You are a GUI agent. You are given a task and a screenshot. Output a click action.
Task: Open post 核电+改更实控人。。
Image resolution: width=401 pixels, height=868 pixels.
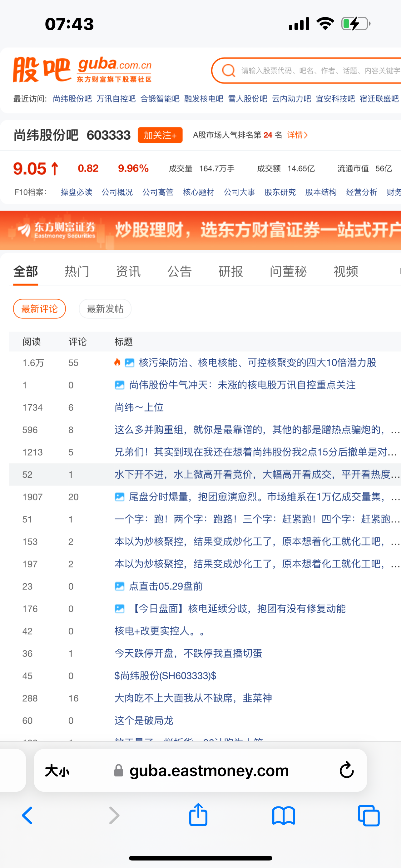pyautogui.click(x=160, y=631)
